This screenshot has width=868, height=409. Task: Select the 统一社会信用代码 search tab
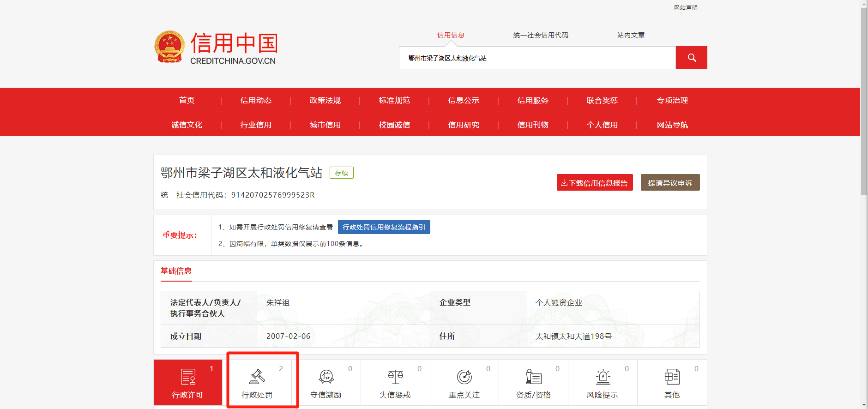point(541,35)
